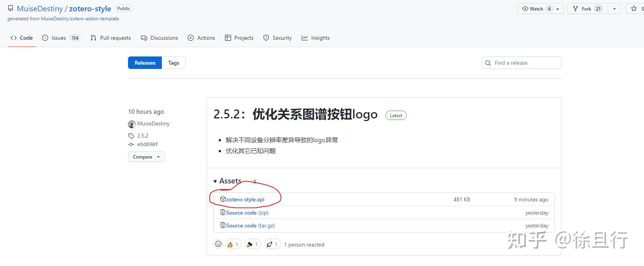Viewport: 644px width, 266px height.
Task: Open the Compare dropdown
Action: click(x=146, y=157)
